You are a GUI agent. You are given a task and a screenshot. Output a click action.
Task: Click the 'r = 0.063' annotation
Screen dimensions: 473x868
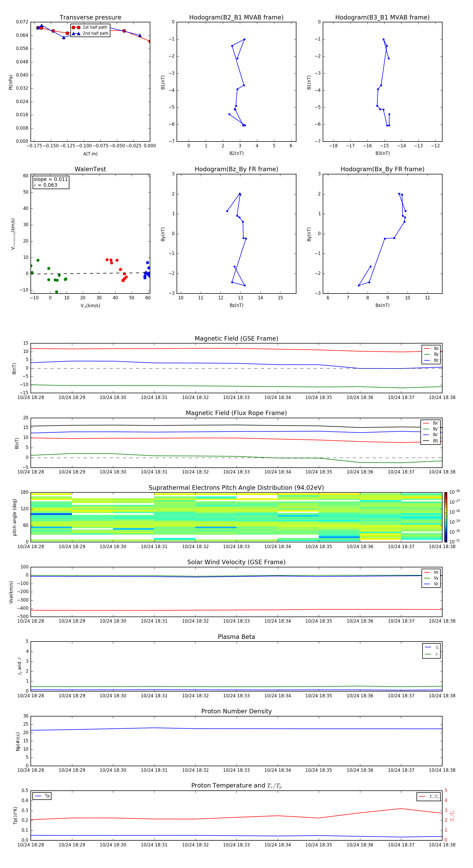[45, 185]
